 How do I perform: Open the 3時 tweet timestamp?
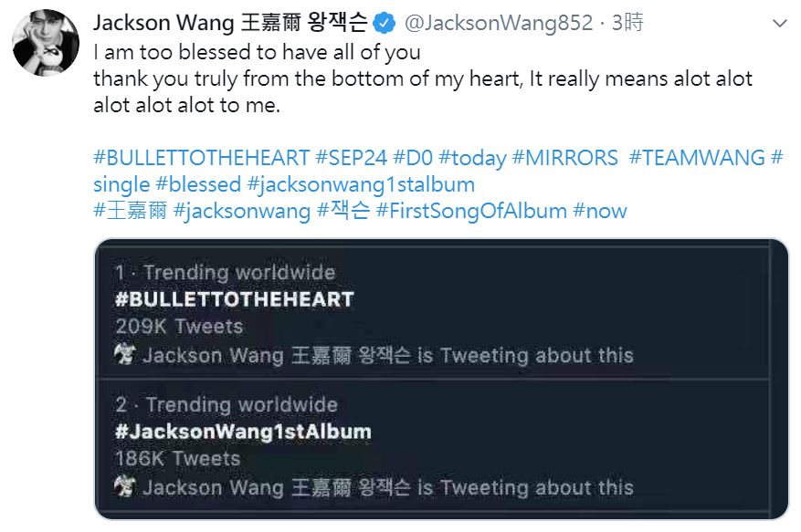click(627, 23)
